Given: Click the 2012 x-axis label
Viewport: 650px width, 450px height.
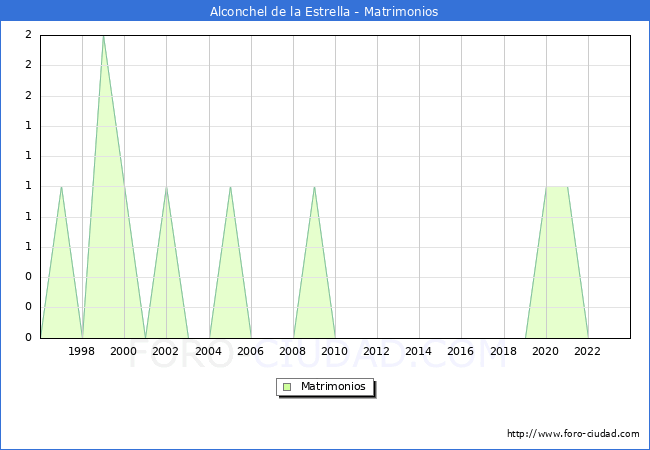Looking at the screenshot, I should [376, 351].
